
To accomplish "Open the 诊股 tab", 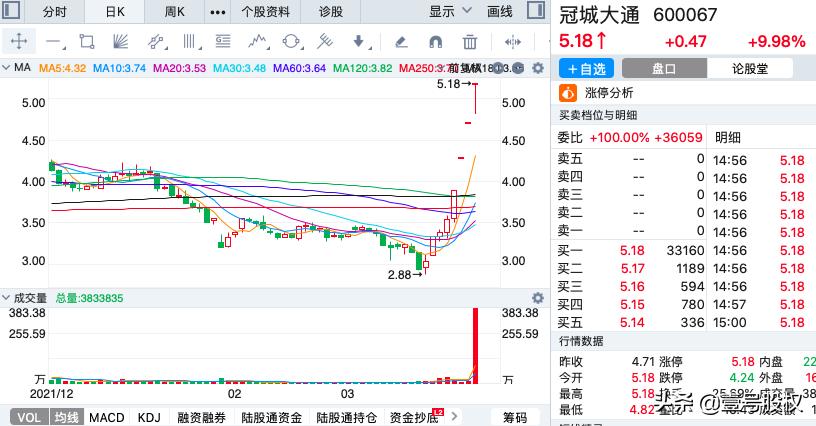I will [x=331, y=11].
